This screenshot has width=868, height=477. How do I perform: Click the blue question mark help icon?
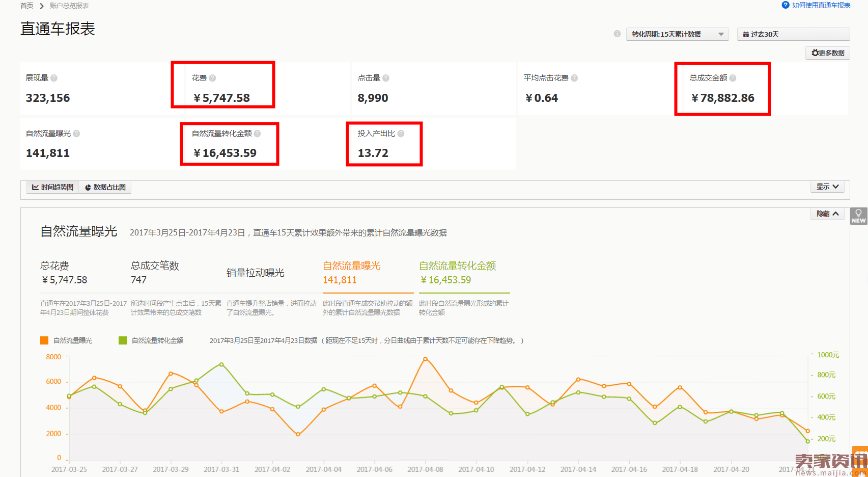[x=786, y=5]
